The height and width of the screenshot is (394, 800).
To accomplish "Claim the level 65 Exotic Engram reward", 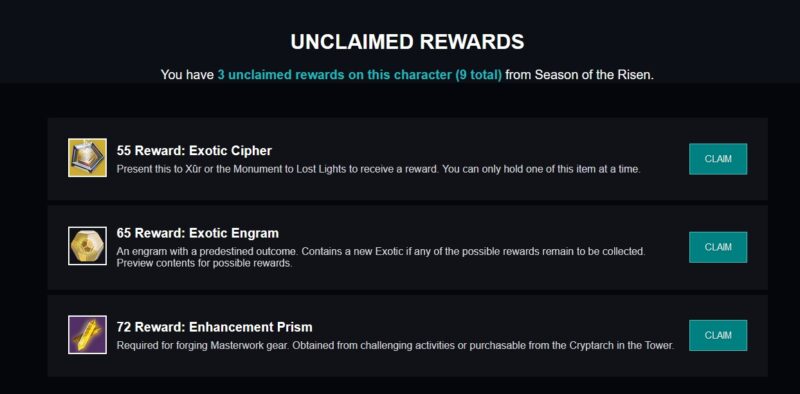I will pyautogui.click(x=718, y=247).
